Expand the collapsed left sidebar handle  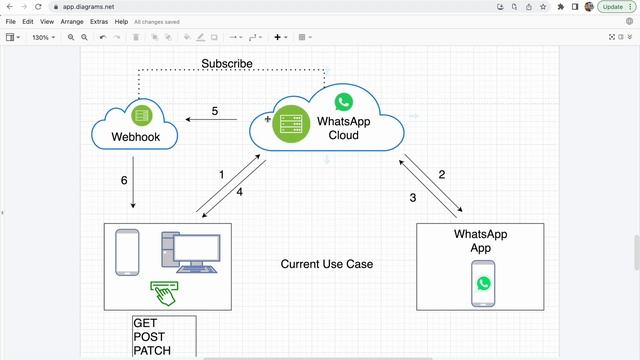tap(2, 212)
